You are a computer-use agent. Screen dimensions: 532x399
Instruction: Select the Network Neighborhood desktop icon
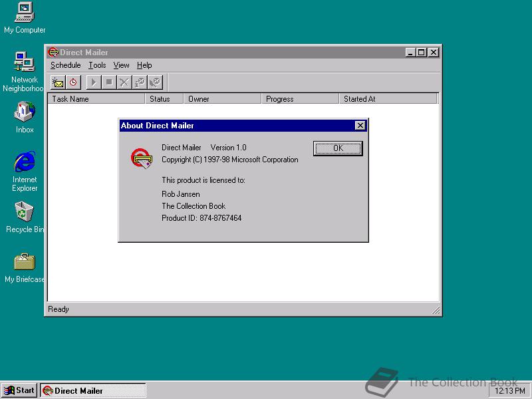24,72
